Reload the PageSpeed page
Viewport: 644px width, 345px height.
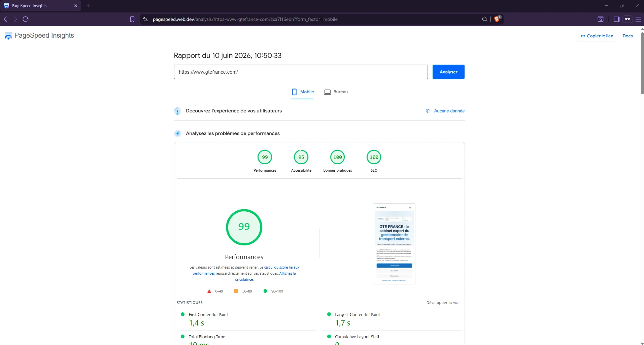pyautogui.click(x=26, y=19)
